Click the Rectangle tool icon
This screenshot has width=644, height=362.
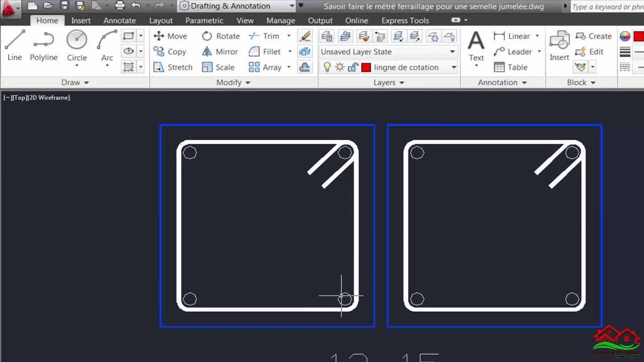click(129, 36)
